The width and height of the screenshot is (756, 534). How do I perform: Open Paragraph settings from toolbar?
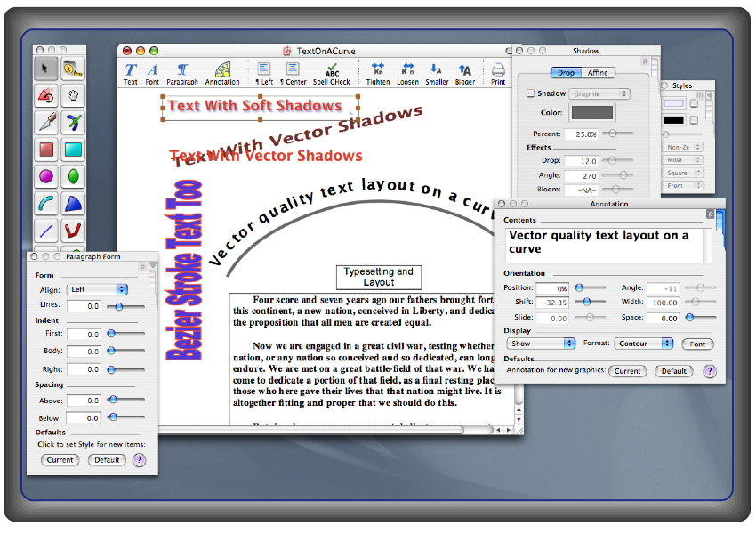click(182, 74)
